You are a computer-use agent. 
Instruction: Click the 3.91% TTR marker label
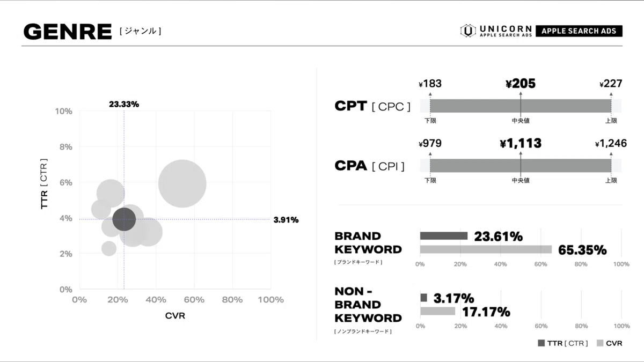click(x=286, y=219)
